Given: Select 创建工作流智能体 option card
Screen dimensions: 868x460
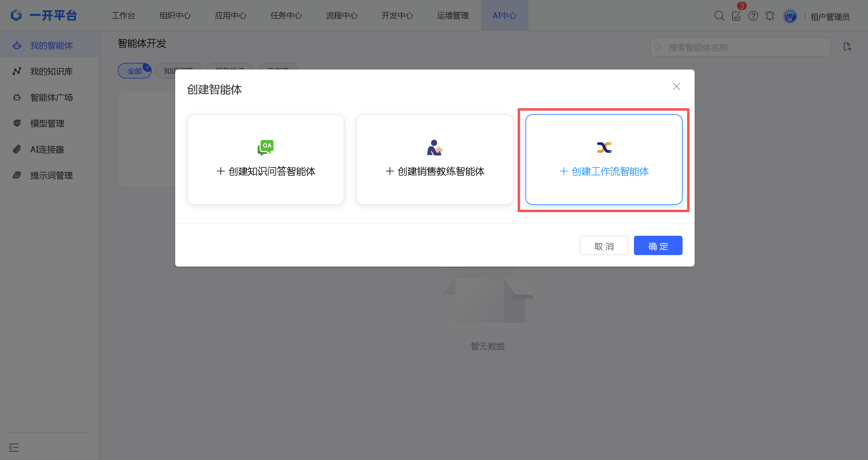Looking at the screenshot, I should [604, 159].
